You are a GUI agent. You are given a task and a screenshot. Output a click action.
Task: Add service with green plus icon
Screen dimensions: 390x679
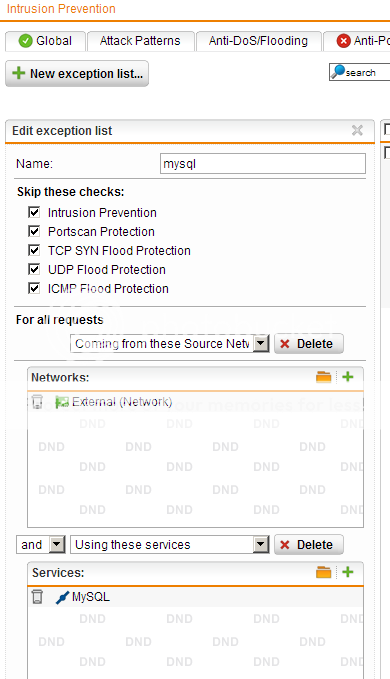348,572
